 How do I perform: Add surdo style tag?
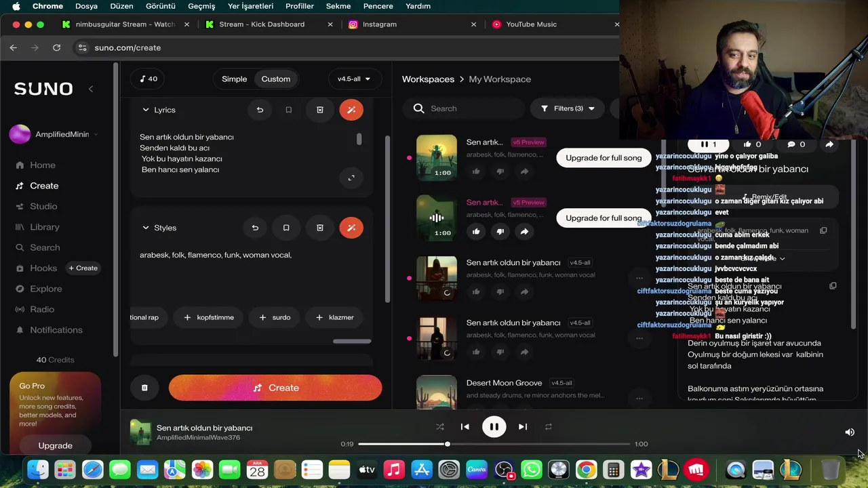point(275,317)
